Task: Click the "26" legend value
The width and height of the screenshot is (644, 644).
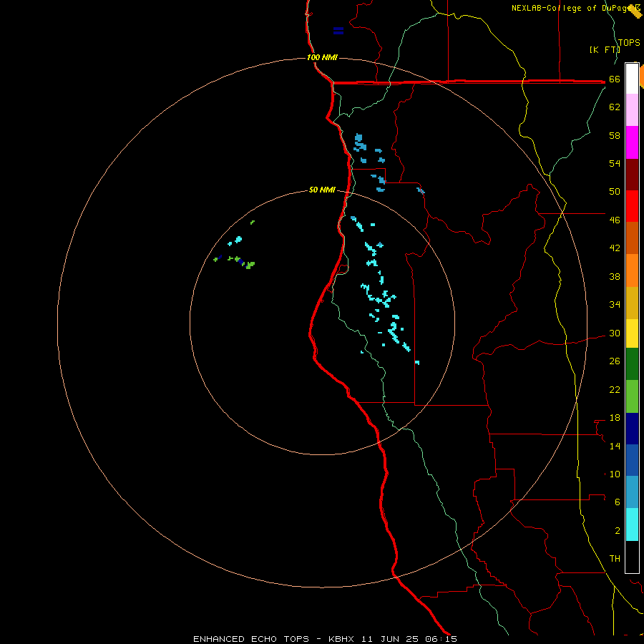Action: tap(615, 361)
